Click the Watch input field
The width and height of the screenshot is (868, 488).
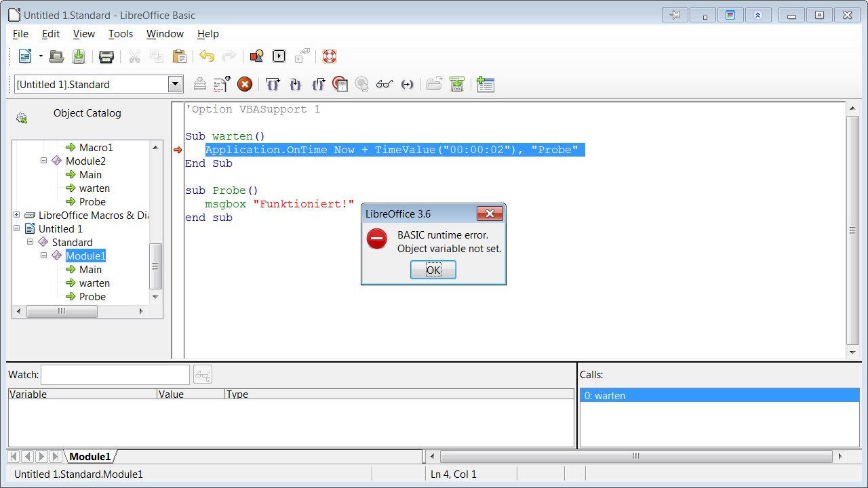tap(115, 374)
